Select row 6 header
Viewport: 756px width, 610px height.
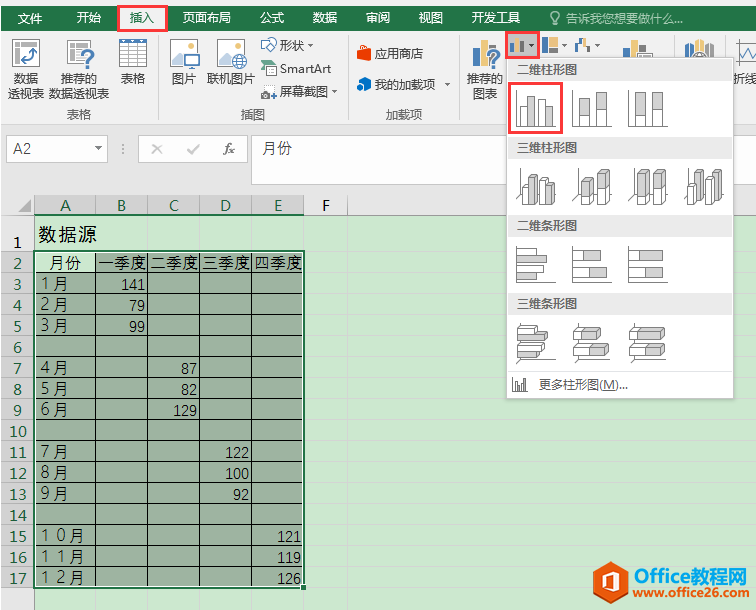click(17, 347)
